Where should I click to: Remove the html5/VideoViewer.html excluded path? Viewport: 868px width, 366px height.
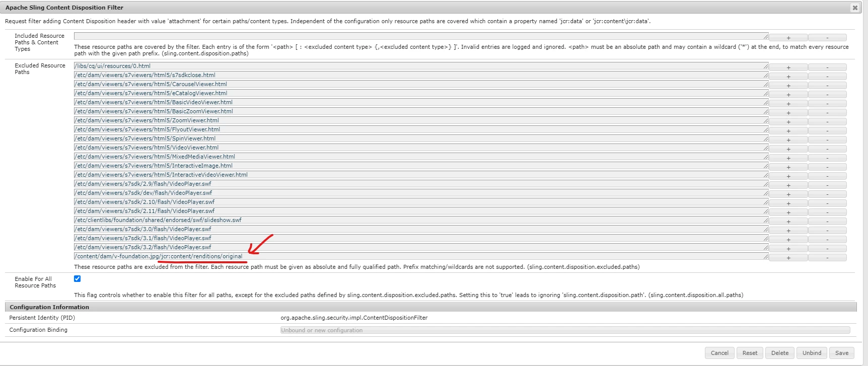click(827, 149)
